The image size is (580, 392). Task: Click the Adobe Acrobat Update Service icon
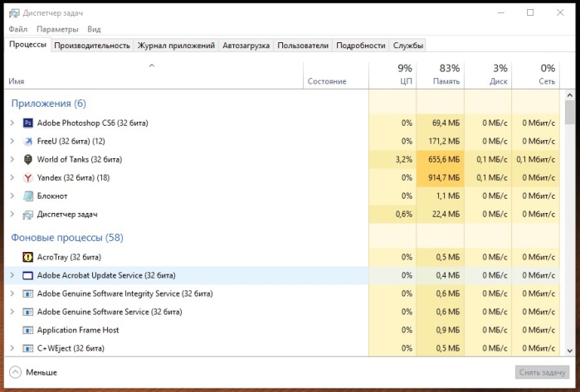[x=27, y=276]
